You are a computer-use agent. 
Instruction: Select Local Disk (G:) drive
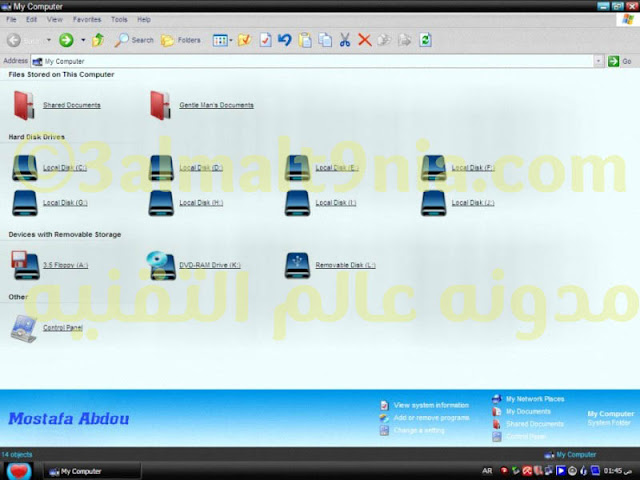coord(49,203)
